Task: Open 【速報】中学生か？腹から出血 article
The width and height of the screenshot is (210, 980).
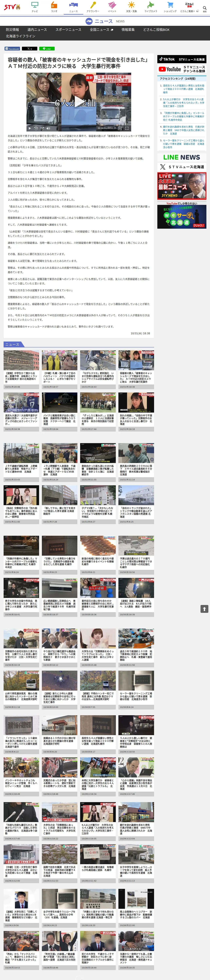Action: (x=21, y=369)
